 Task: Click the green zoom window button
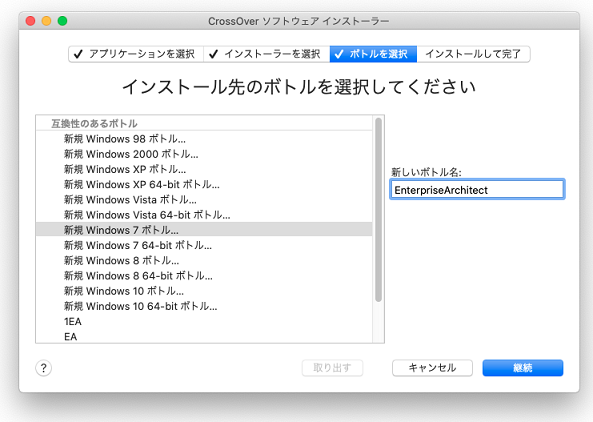pos(62,21)
